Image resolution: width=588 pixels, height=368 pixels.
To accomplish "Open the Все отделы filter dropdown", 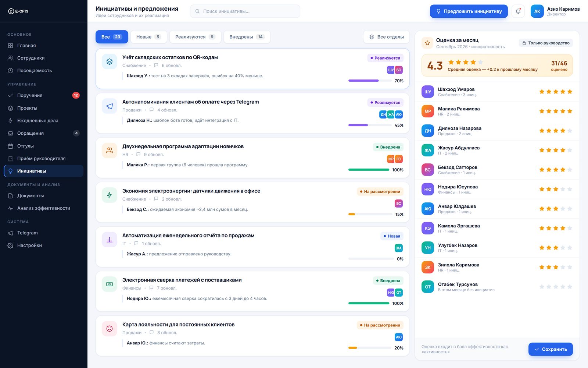I will click(x=386, y=37).
